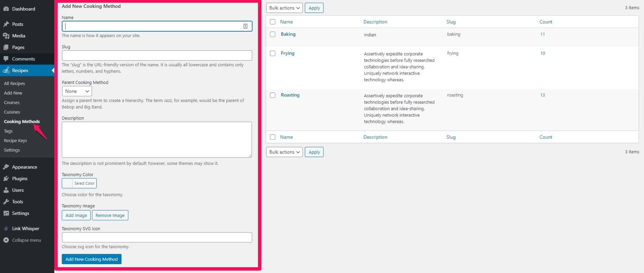Open Add New under Recipes

pyautogui.click(x=13, y=93)
